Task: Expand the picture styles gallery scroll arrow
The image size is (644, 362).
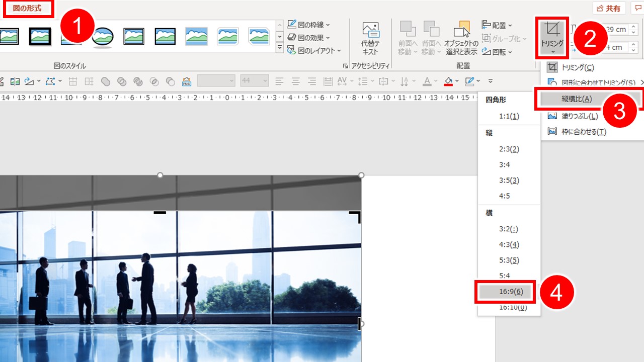Action: tap(280, 45)
